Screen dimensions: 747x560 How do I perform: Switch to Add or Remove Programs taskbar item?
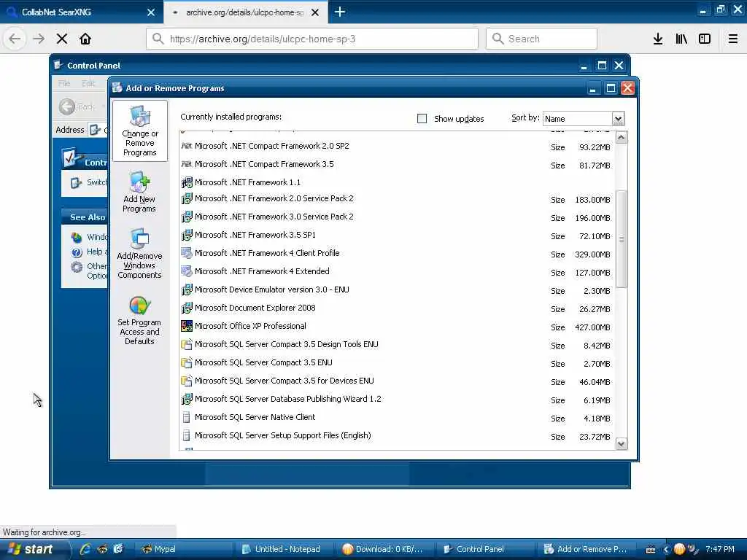coord(586,549)
